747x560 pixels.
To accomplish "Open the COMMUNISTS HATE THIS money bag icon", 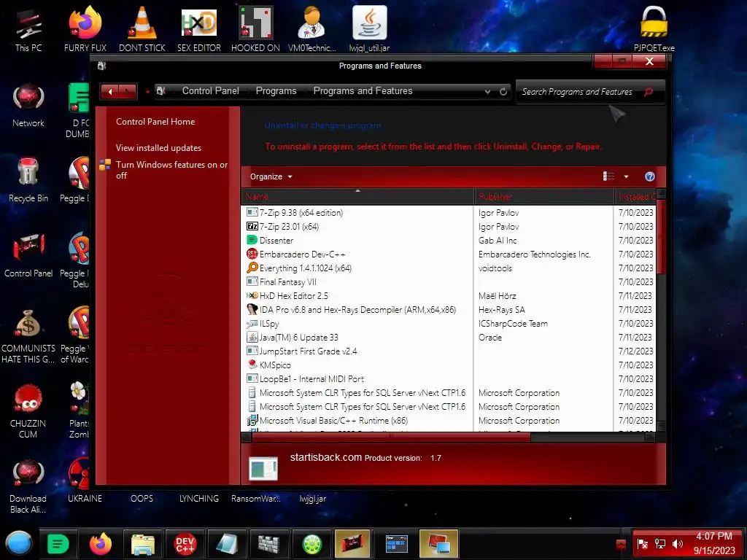I will (x=28, y=336).
